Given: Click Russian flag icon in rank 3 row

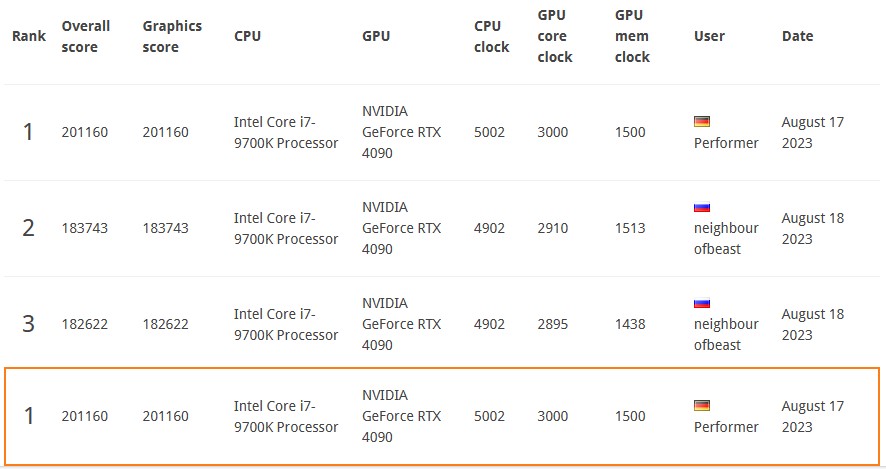Looking at the screenshot, I should pyautogui.click(x=701, y=303).
